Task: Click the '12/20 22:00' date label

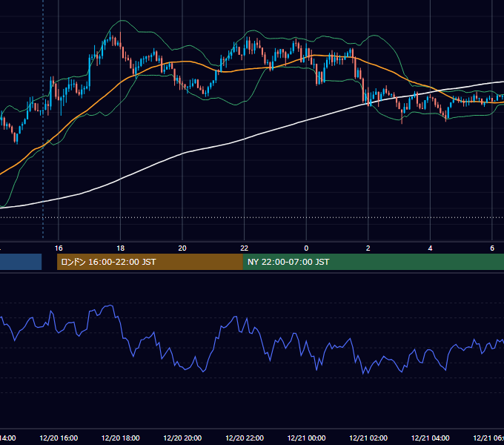Action: pos(245,438)
